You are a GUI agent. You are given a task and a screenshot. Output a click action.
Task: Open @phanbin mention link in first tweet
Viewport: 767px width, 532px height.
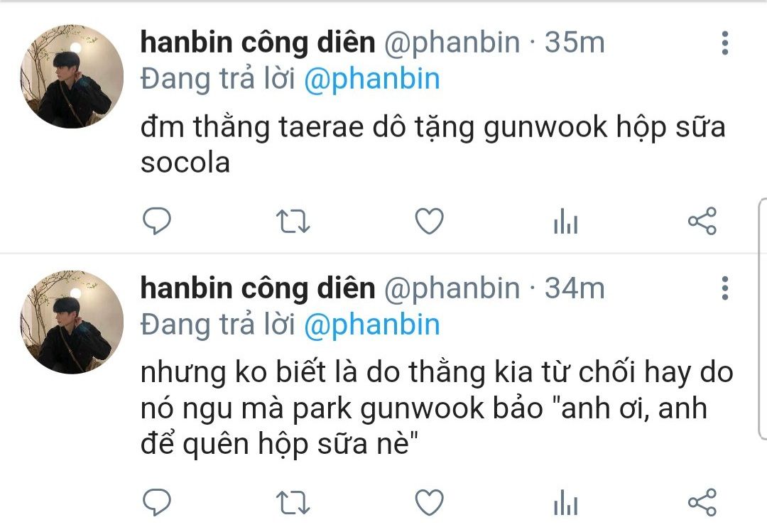371,80
